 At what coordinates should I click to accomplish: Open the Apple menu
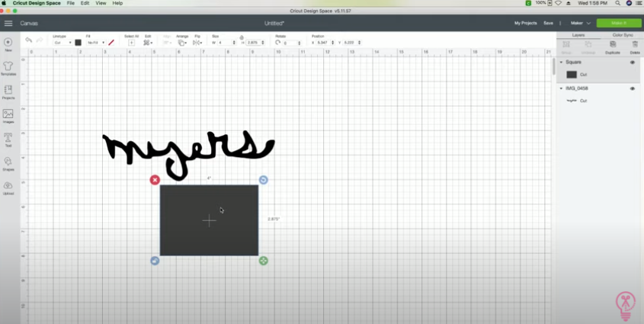point(4,3)
